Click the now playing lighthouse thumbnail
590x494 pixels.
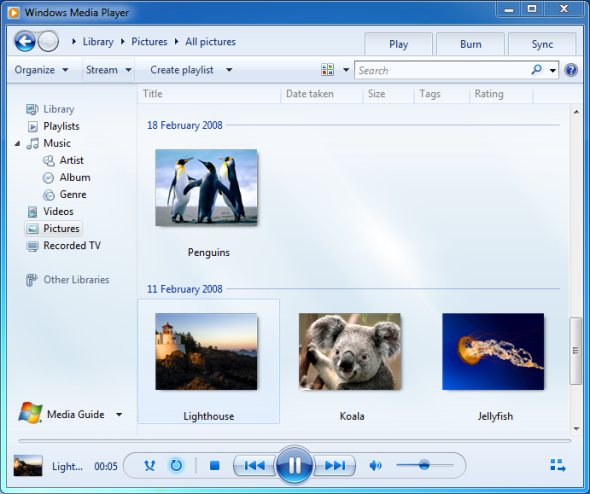point(28,466)
